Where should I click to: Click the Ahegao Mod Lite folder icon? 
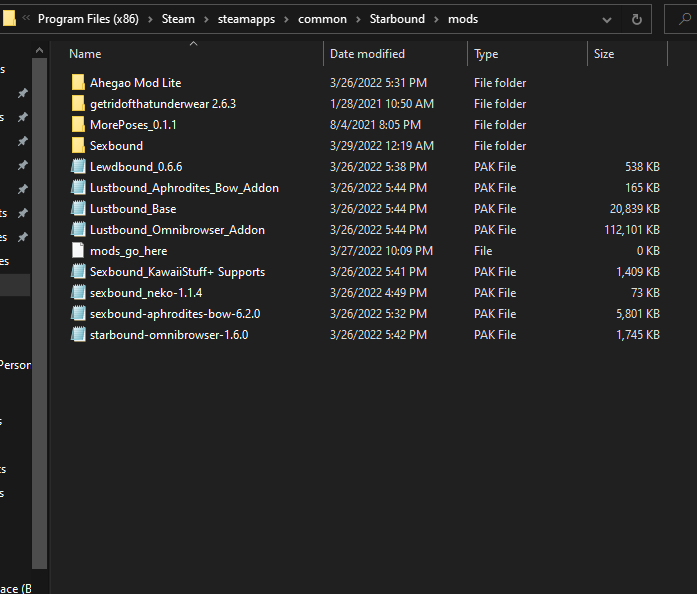(78, 82)
